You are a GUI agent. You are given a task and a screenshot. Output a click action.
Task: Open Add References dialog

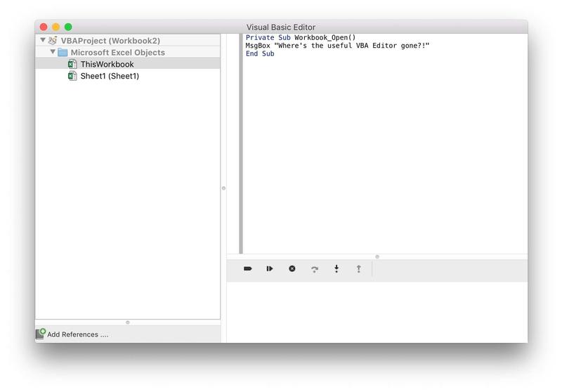click(x=77, y=334)
